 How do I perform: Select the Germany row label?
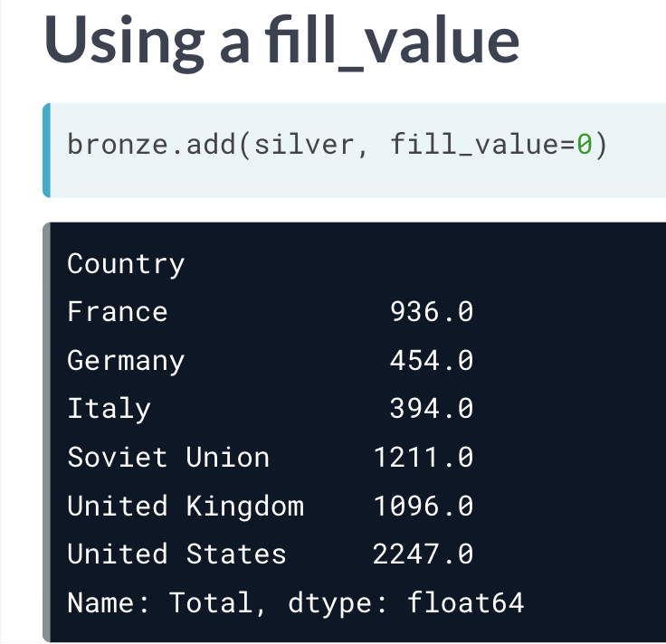pos(126,361)
